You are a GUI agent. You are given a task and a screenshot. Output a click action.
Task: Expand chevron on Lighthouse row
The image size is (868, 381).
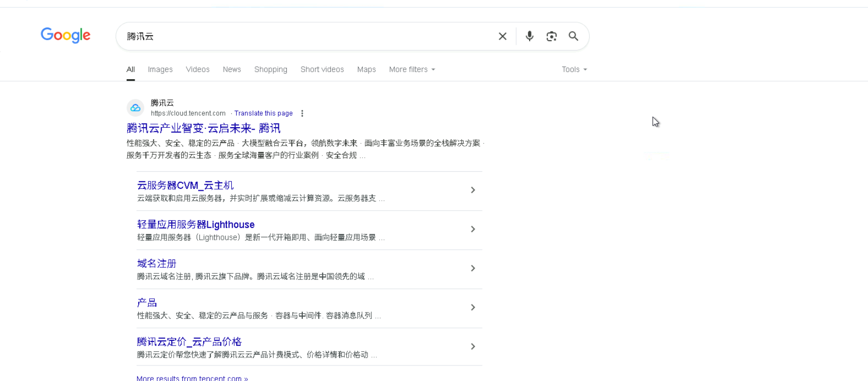tap(473, 229)
